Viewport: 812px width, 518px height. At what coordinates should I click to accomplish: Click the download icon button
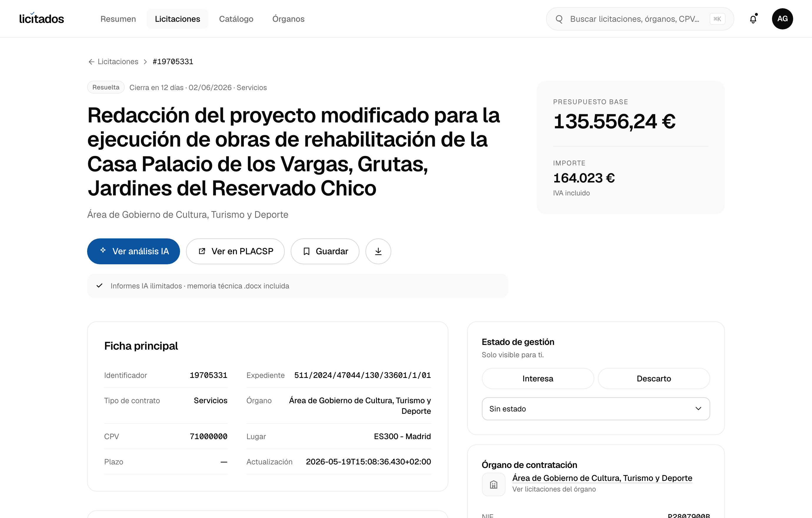click(378, 251)
